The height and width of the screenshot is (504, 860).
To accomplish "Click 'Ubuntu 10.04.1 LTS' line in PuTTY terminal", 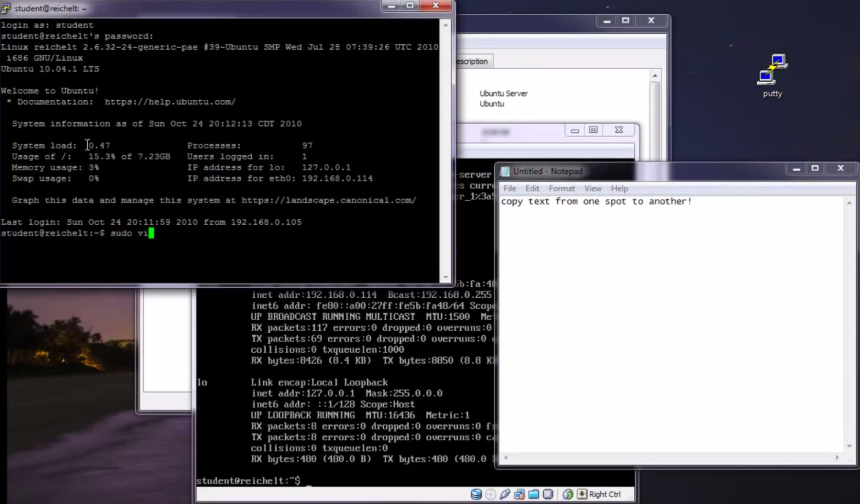I will 50,69.
